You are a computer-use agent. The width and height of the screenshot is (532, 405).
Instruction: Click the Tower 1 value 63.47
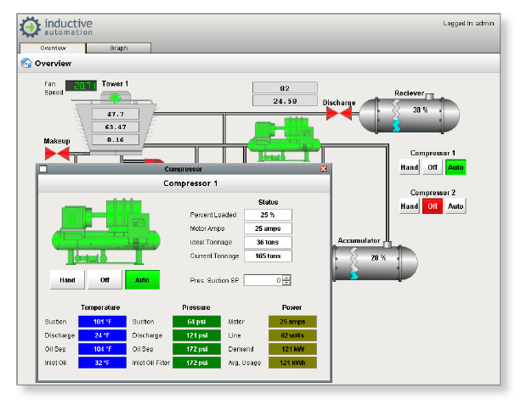pos(116,127)
